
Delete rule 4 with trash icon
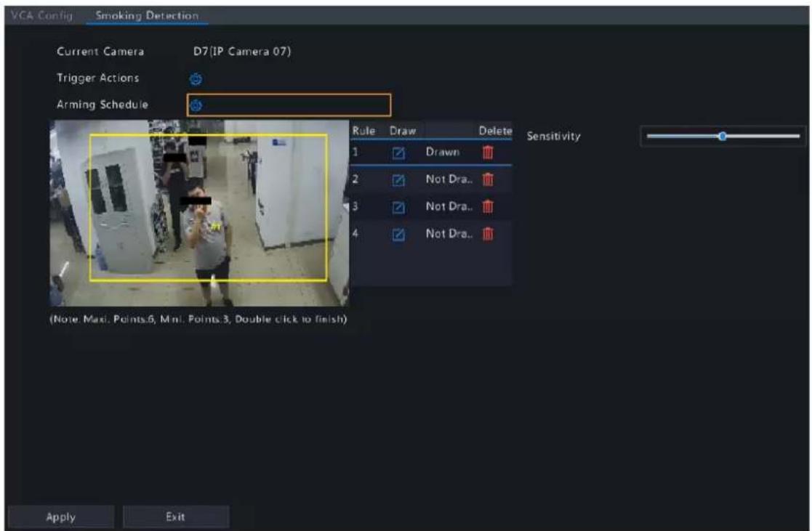click(488, 234)
